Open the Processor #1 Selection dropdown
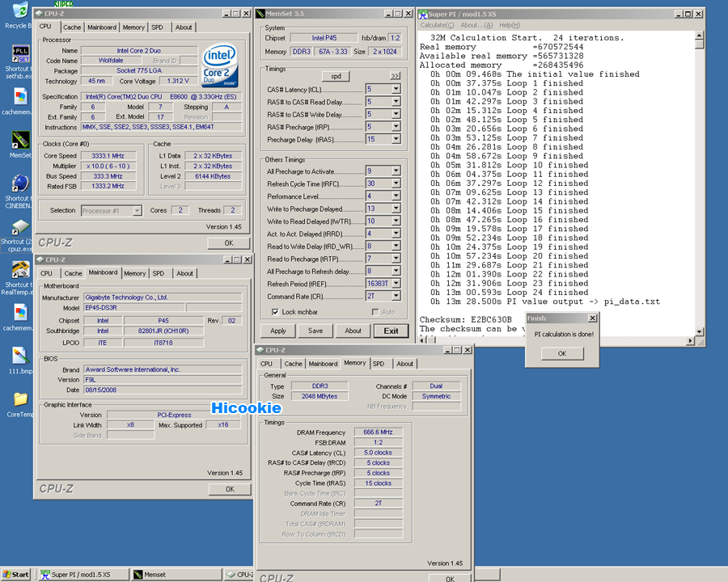 [x=138, y=211]
